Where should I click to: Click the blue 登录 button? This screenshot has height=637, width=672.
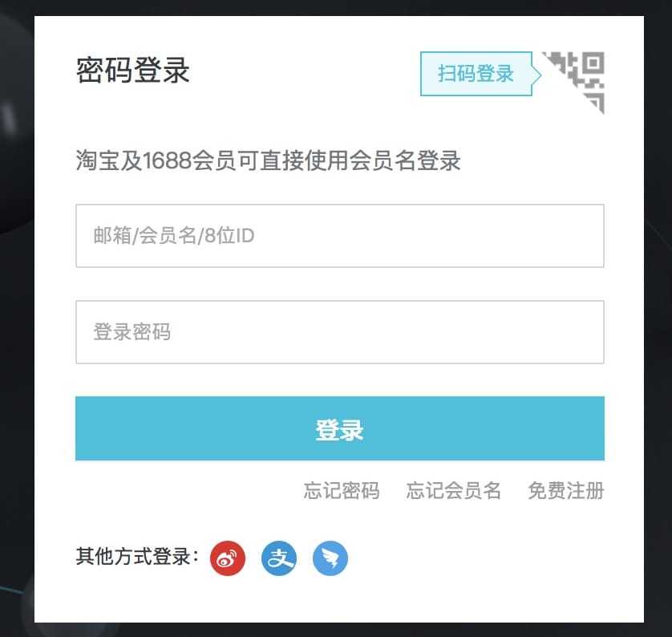click(340, 428)
